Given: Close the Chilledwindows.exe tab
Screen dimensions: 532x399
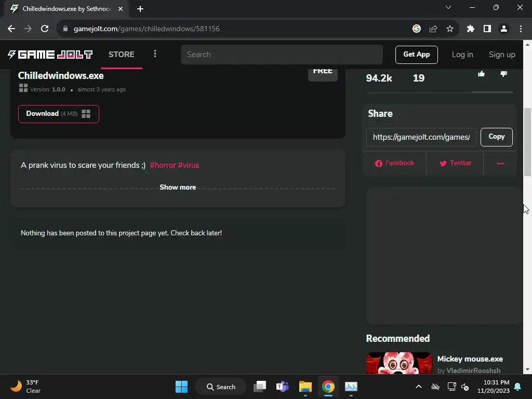Looking at the screenshot, I should pyautogui.click(x=121, y=9).
